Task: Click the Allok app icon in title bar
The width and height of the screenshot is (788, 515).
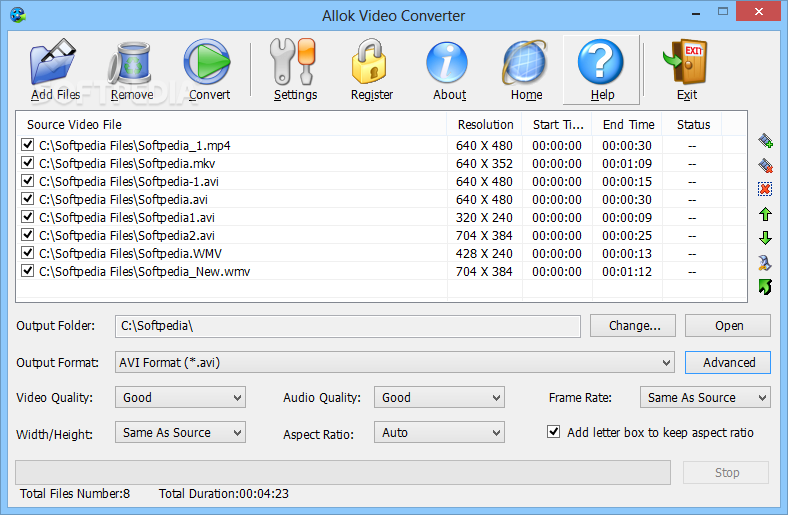Action: [x=18, y=15]
